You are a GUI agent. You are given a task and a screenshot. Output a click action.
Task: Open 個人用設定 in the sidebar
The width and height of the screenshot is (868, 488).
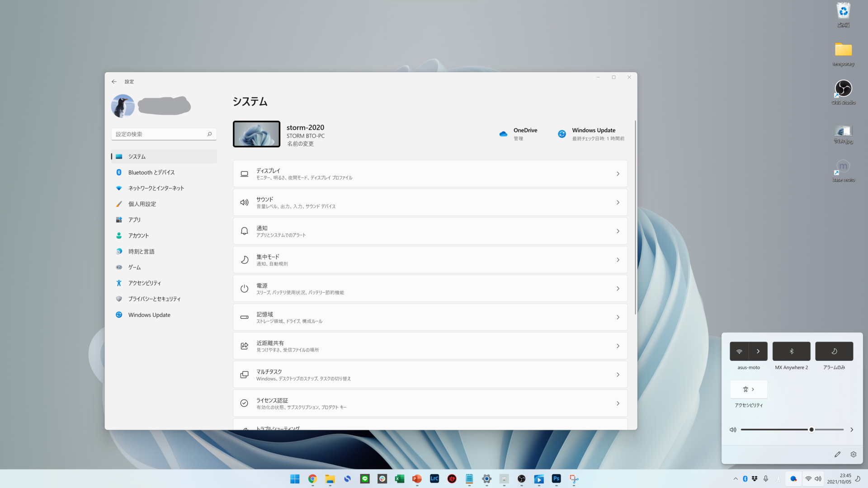click(164, 204)
